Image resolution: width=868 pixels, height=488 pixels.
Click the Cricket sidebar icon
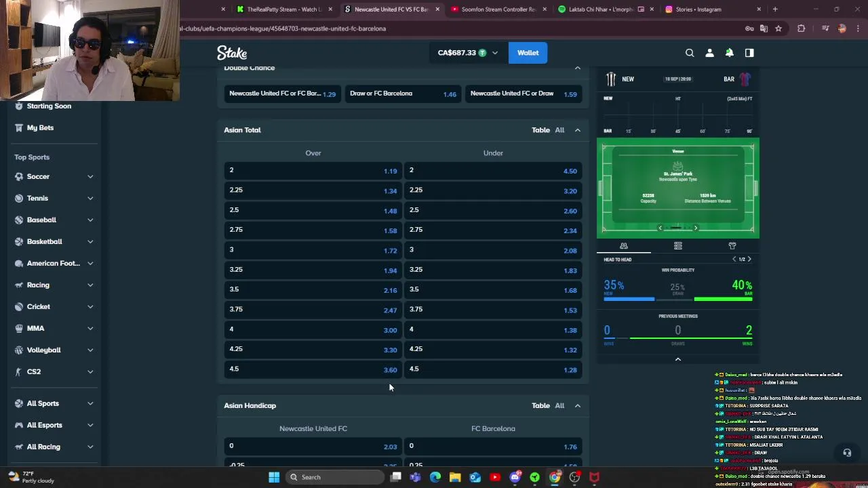tap(19, 306)
